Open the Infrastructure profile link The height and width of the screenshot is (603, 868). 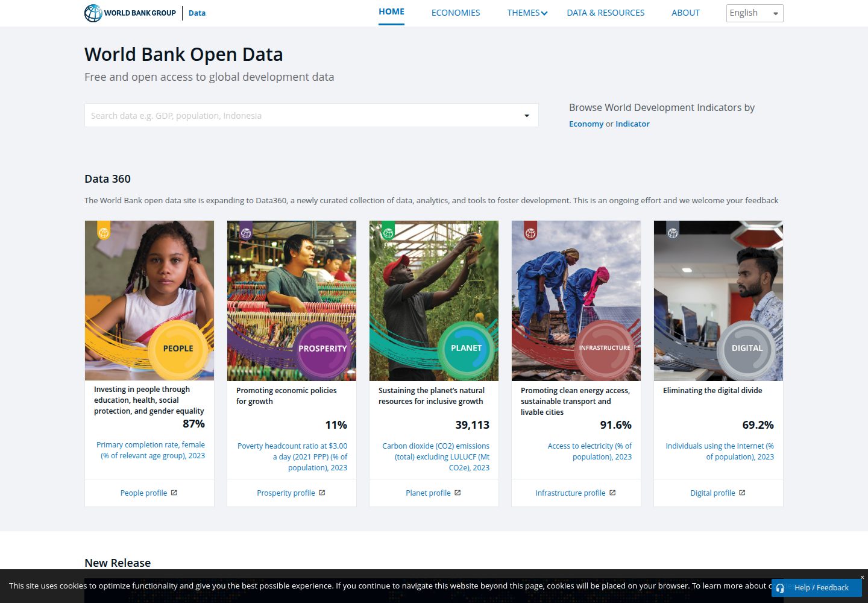point(570,493)
